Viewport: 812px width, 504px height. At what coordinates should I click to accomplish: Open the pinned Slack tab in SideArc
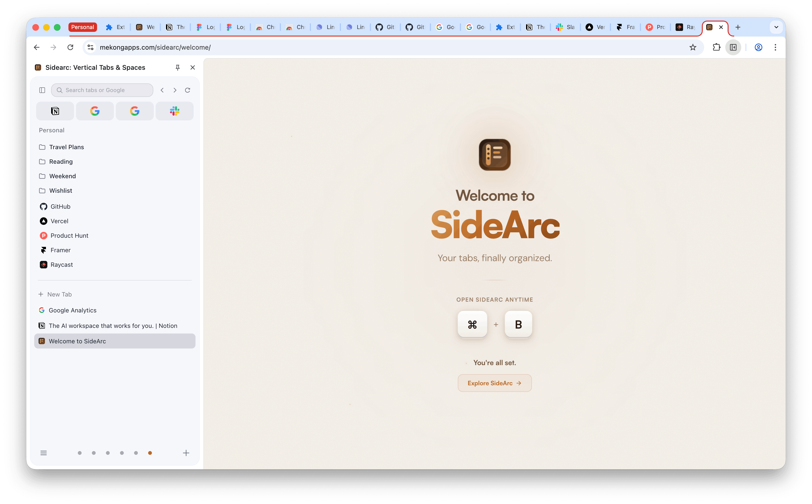174,111
